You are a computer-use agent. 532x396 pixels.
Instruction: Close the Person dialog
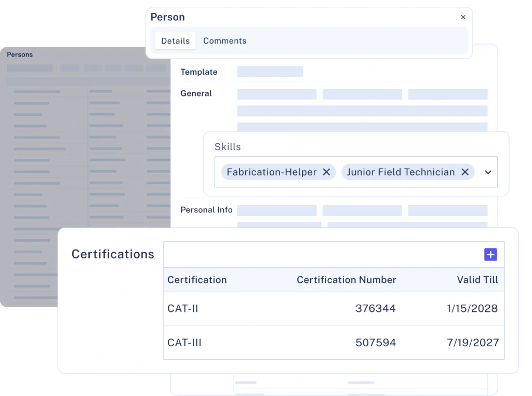coord(463,17)
